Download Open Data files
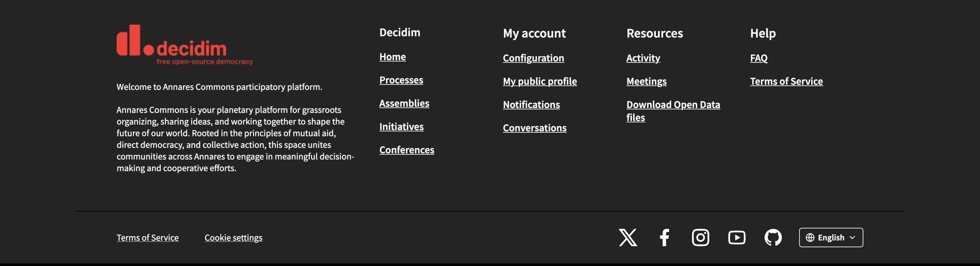This screenshot has width=980, height=266. (673, 111)
